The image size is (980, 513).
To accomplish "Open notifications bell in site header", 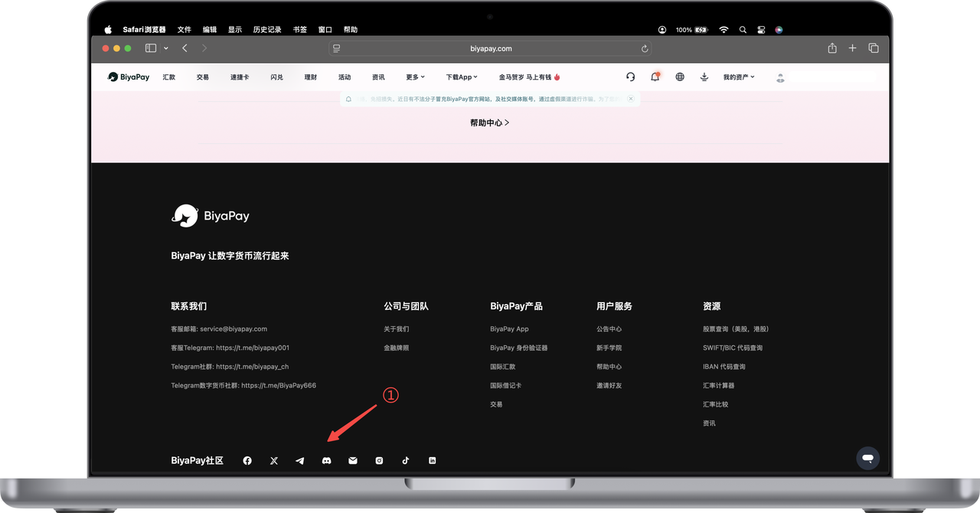I will [655, 77].
